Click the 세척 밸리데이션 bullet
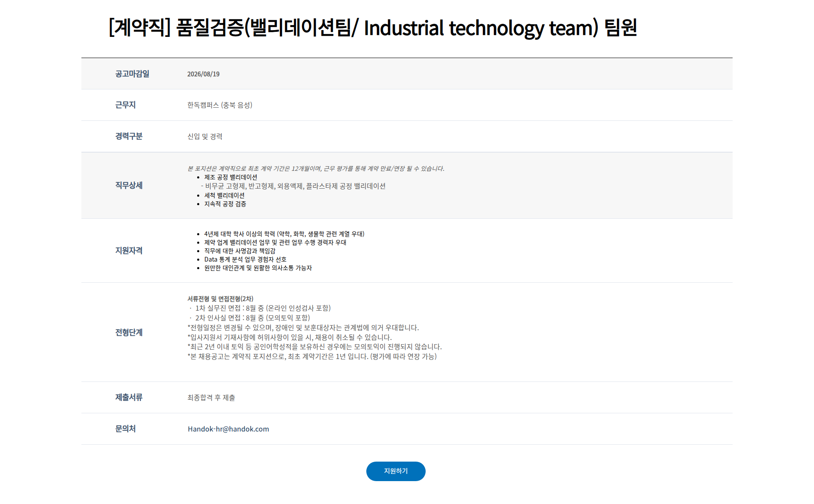This screenshot has width=814, height=504. pos(224,195)
